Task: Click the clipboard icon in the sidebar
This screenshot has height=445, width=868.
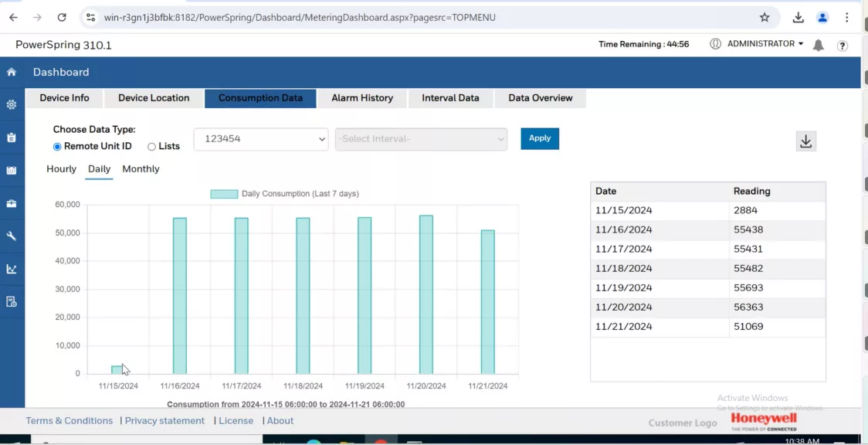Action: (12, 138)
